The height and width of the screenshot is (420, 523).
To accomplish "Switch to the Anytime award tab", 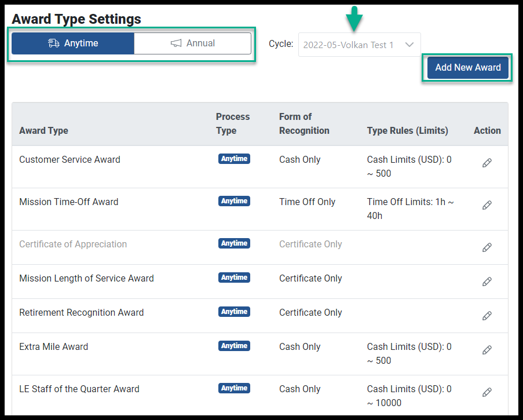I will coord(73,43).
